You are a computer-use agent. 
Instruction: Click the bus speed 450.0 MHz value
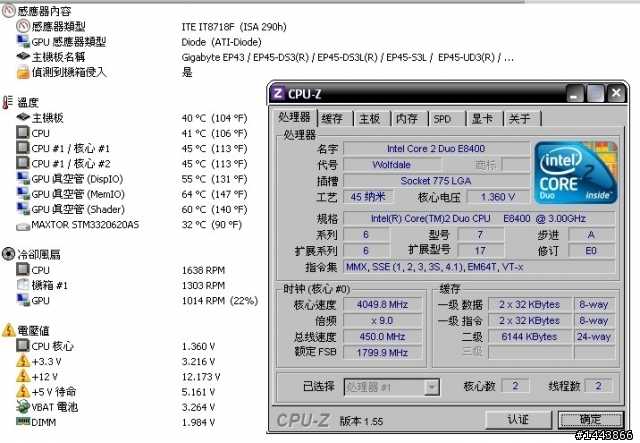tap(382, 337)
